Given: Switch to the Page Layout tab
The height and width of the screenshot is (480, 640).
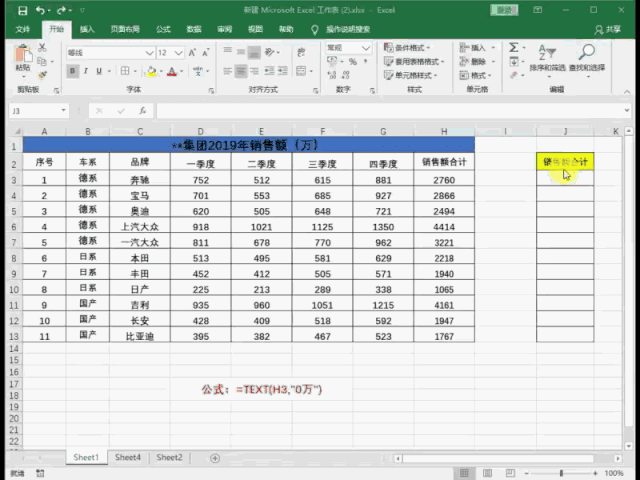Looking at the screenshot, I should point(125,29).
